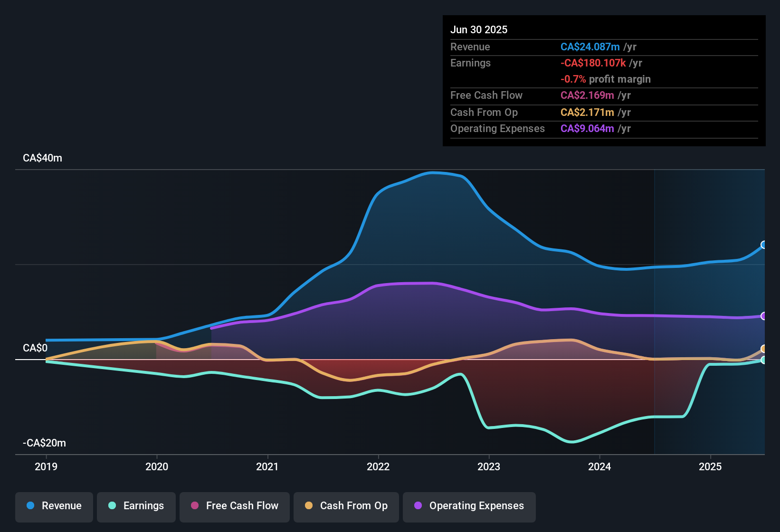Expand the Free Cash Flow legend entry
This screenshot has width=780, height=532.
click(x=234, y=506)
